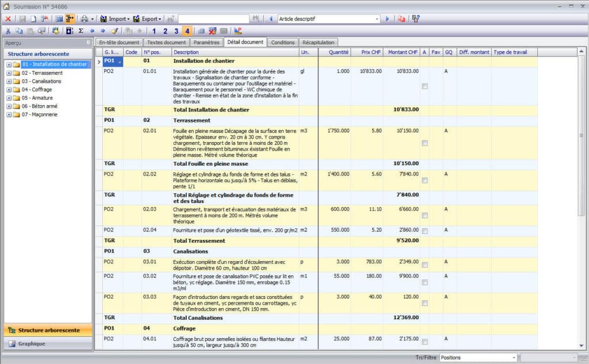This screenshot has width=589, height=364.
Task: Click the save diskette icon
Action: [22, 19]
